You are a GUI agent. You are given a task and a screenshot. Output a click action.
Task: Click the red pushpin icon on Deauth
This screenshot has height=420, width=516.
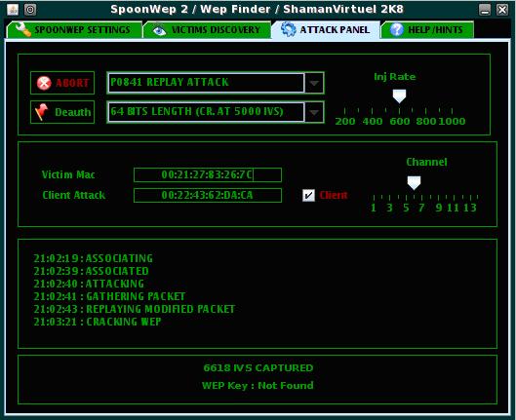click(42, 112)
